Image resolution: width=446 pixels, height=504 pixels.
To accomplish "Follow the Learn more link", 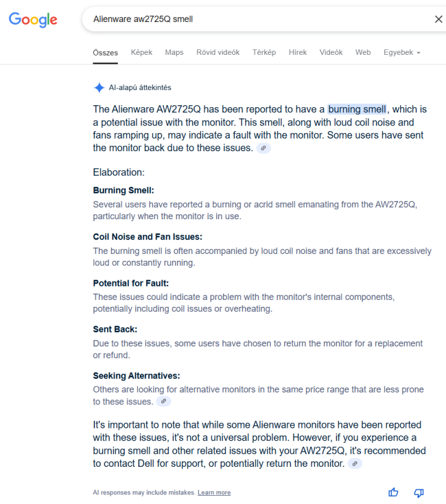I will click(x=214, y=493).
